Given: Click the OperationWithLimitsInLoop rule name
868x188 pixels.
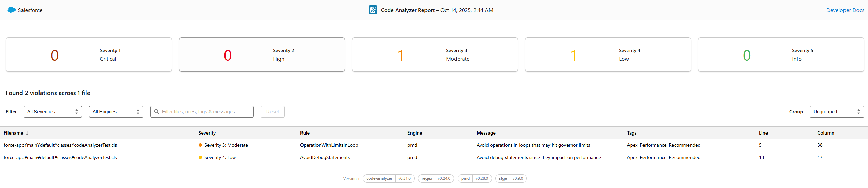Looking at the screenshot, I should pos(329,145).
